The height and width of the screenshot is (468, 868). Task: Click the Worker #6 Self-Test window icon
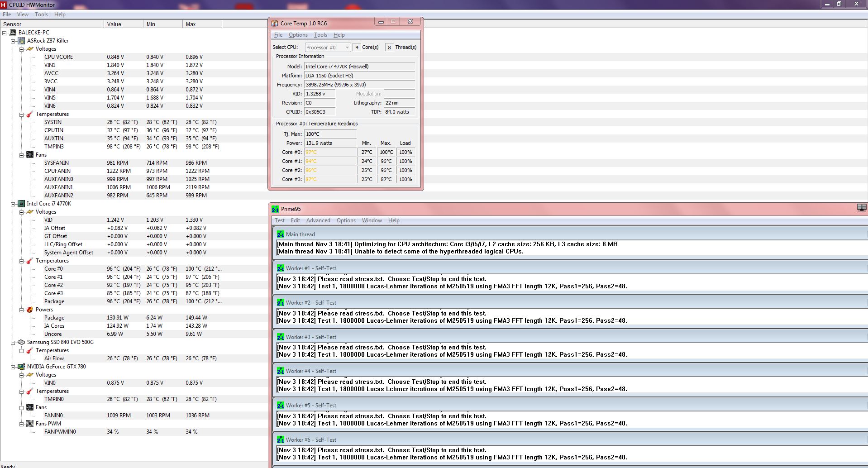coord(281,439)
